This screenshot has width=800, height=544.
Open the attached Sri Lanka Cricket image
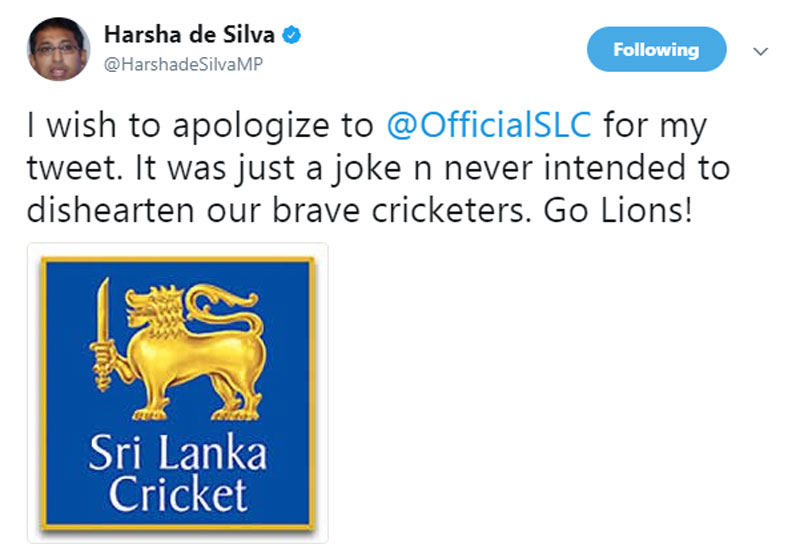177,393
